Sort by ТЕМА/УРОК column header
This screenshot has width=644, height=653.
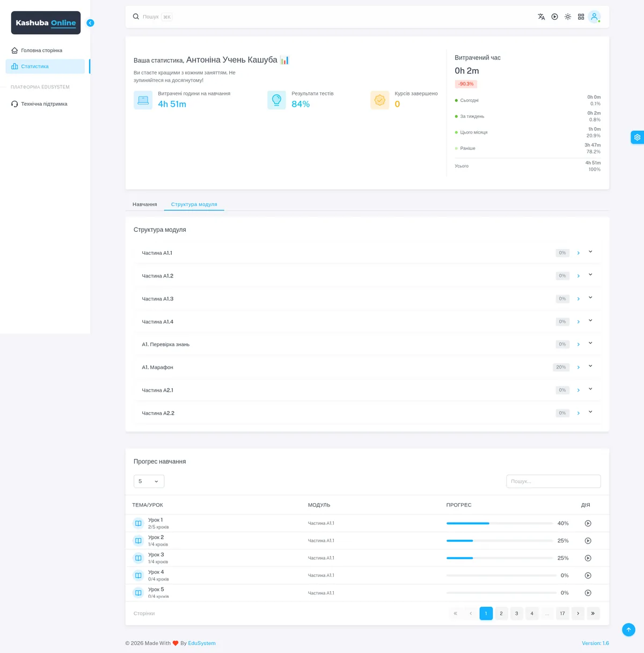click(x=148, y=505)
